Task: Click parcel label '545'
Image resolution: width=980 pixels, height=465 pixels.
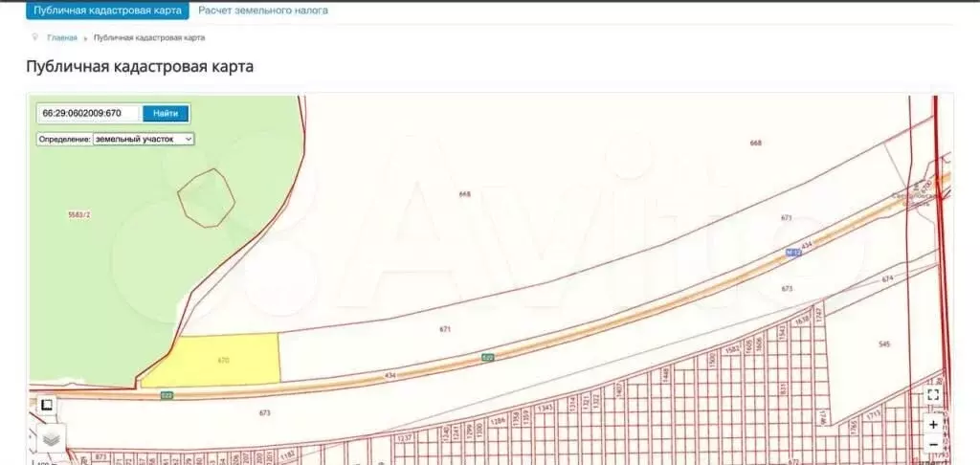Action: pos(883,343)
